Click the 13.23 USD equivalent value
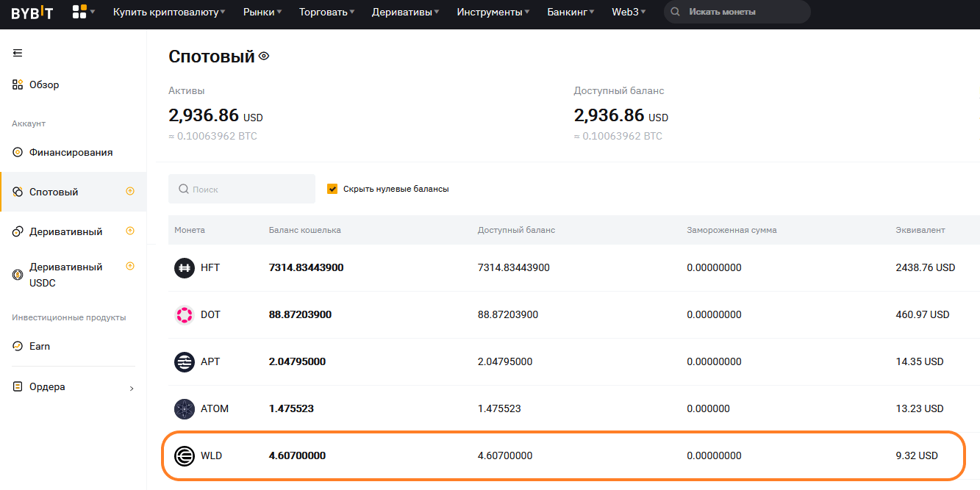 tap(920, 408)
